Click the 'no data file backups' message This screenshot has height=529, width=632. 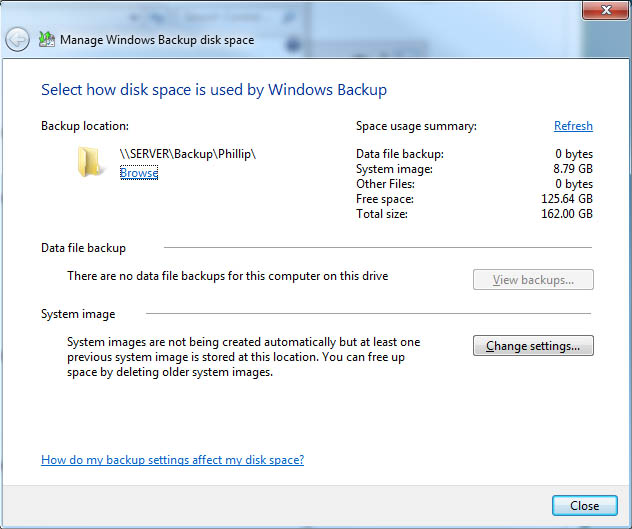pyautogui.click(x=228, y=276)
